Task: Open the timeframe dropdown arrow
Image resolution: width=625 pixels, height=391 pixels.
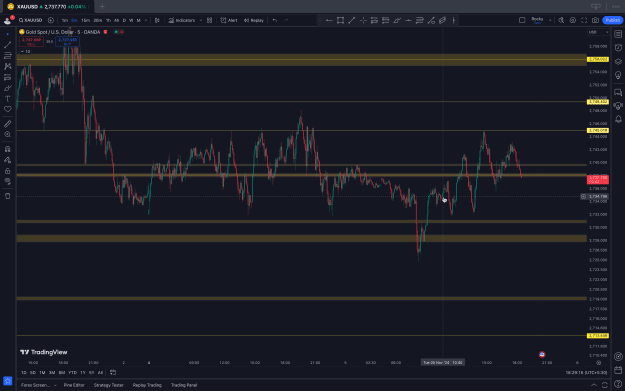Action: (145, 20)
